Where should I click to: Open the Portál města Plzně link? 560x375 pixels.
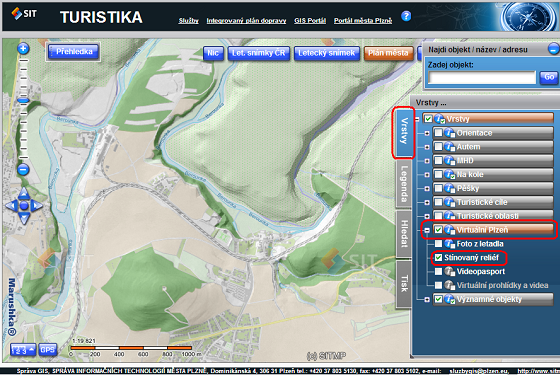[363, 21]
